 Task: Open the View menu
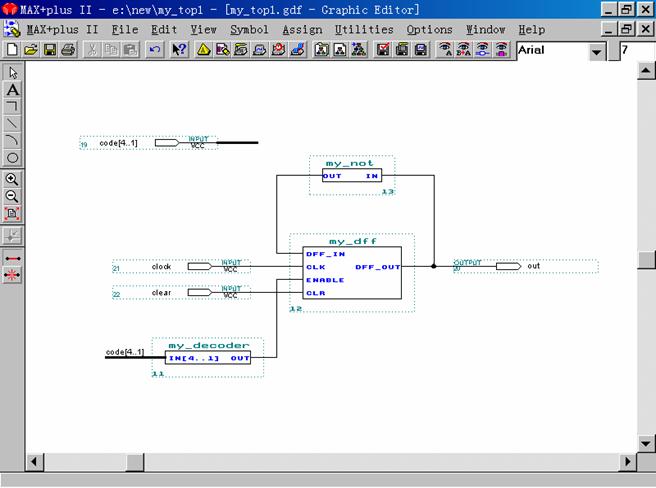(203, 30)
